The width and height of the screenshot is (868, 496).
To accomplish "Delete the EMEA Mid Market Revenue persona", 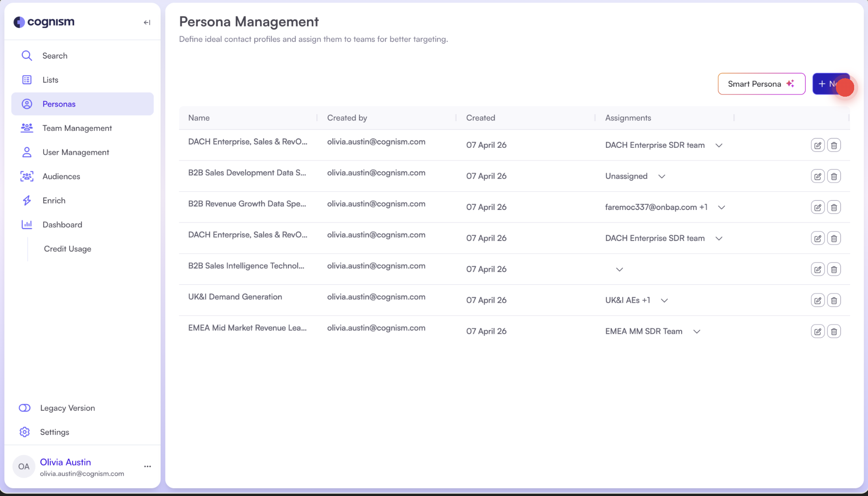I will (834, 331).
